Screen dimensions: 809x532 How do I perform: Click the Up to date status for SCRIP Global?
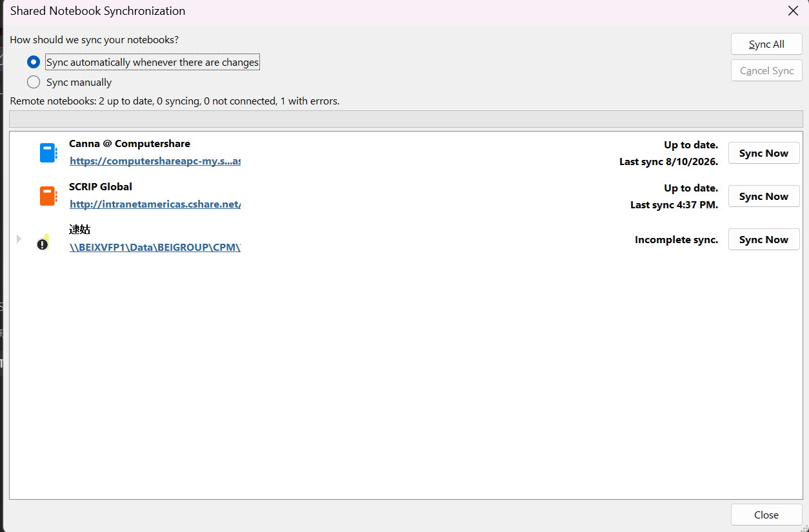tap(691, 188)
